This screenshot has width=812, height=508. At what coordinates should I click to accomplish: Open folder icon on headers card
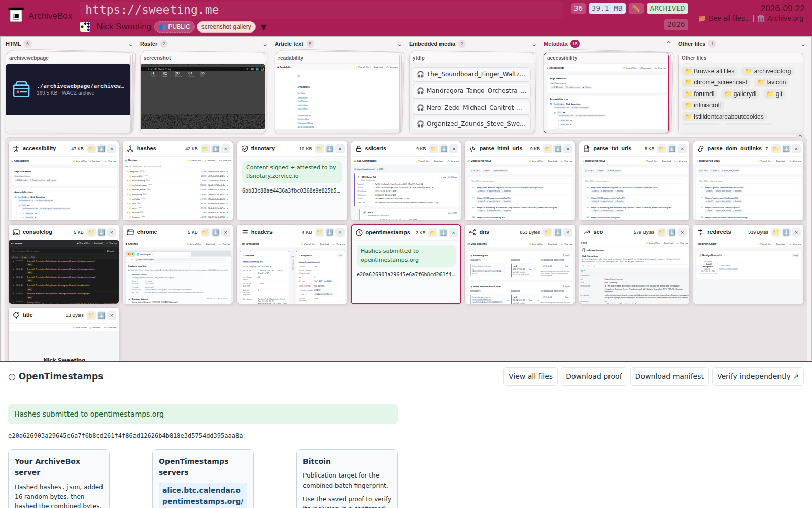(x=320, y=232)
